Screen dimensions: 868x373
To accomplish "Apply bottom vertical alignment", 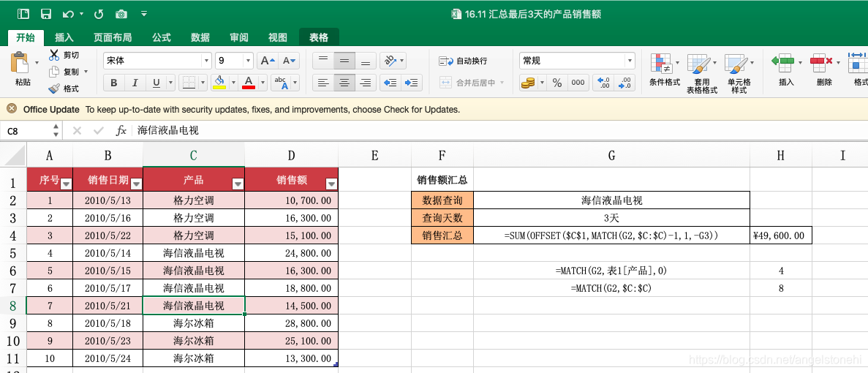I will pyautogui.click(x=366, y=60).
